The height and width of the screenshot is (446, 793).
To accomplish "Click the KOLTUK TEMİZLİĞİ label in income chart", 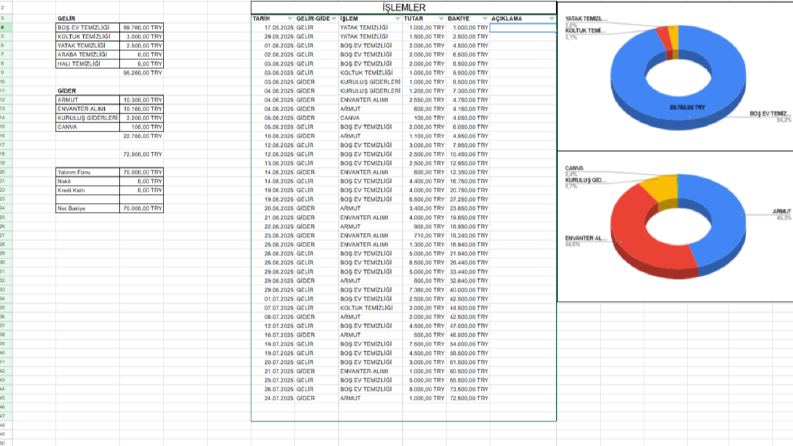I will click(x=585, y=31).
